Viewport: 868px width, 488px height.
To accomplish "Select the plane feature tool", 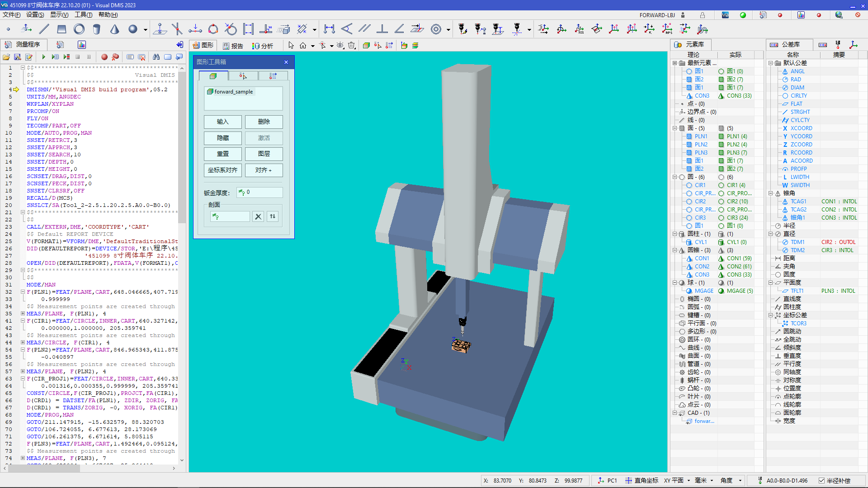I will pyautogui.click(x=61, y=29).
